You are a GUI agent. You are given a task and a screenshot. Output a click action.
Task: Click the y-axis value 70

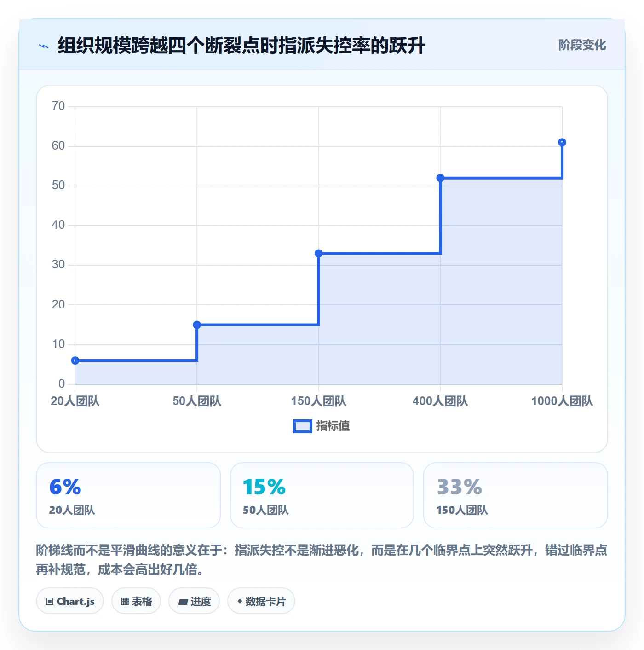click(x=58, y=106)
